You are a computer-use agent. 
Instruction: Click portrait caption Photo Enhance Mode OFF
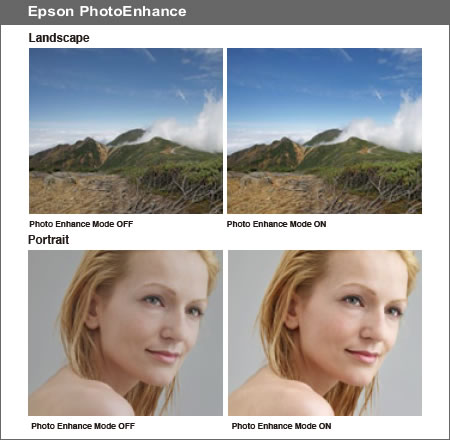coord(83,426)
